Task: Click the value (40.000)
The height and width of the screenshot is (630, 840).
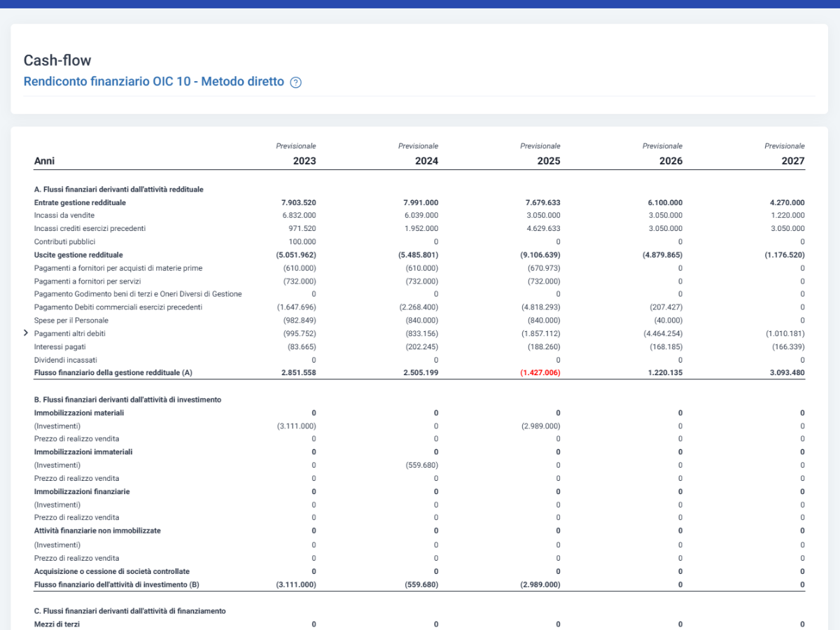Action: [668, 320]
